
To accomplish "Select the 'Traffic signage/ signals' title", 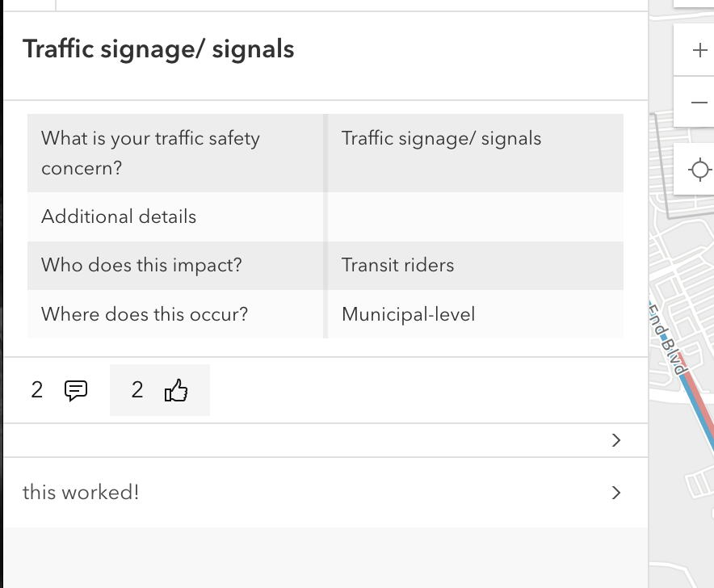I will click(158, 49).
